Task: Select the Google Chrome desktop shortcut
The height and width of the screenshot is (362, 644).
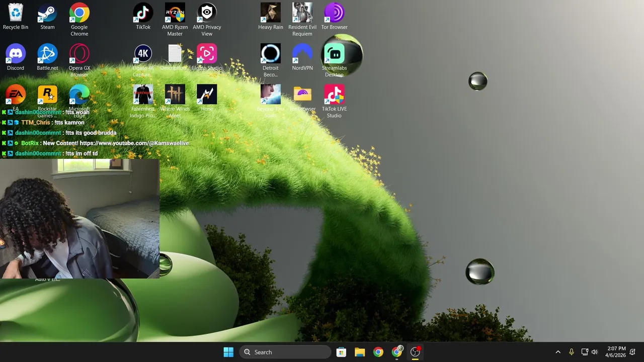Action: [x=79, y=20]
